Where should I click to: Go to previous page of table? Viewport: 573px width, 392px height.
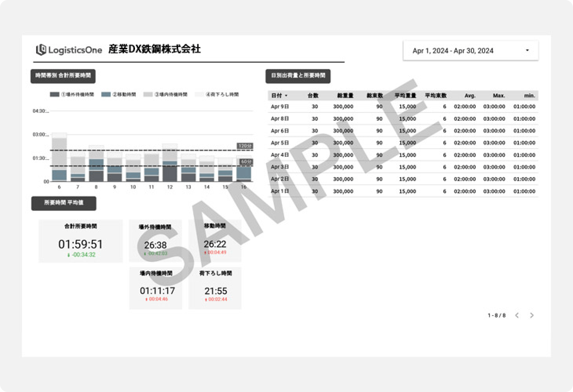click(x=517, y=315)
